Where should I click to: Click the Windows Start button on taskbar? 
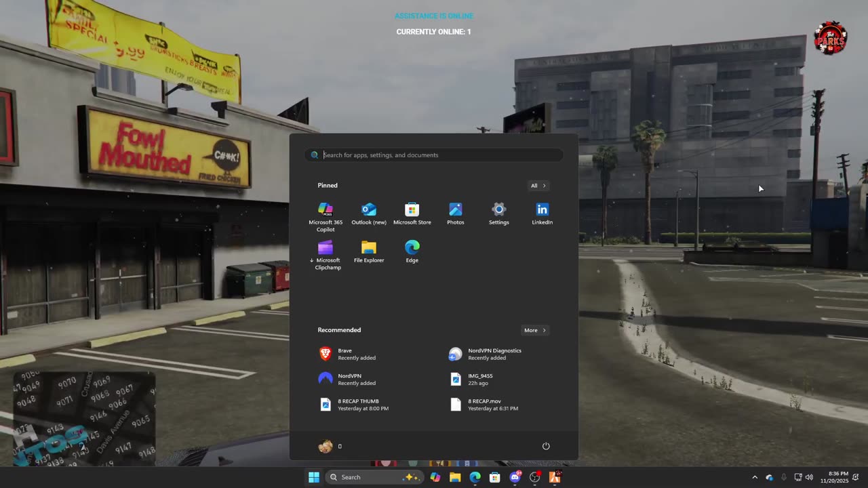click(x=314, y=477)
